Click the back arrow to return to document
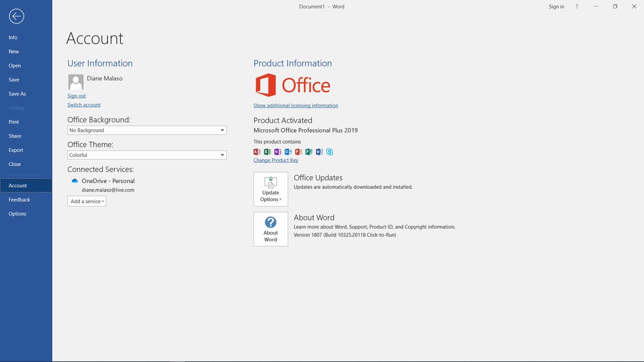This screenshot has height=362, width=644. [x=16, y=16]
